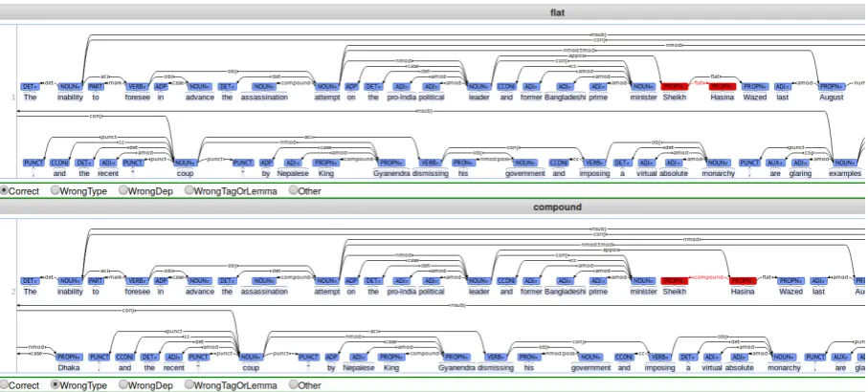This screenshot has width=868, height=392.
Task: Click the red 'flat' arc label in flat tree
Action: 699,83
